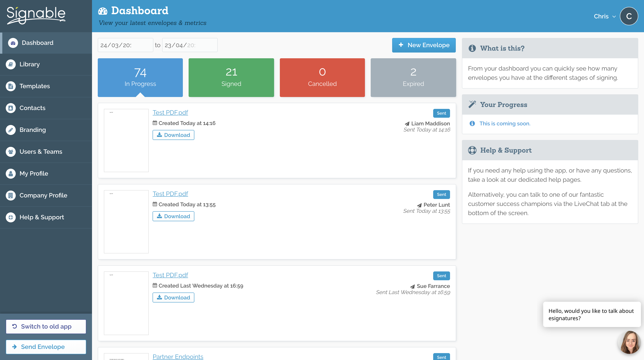644x360 pixels.
Task: Click the Templates document icon
Action: 11,86
